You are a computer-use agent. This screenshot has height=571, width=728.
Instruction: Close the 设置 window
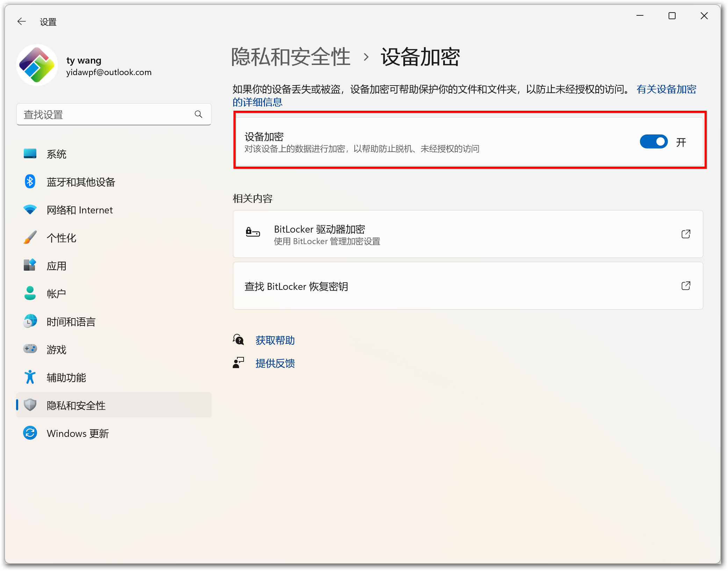pos(704,16)
